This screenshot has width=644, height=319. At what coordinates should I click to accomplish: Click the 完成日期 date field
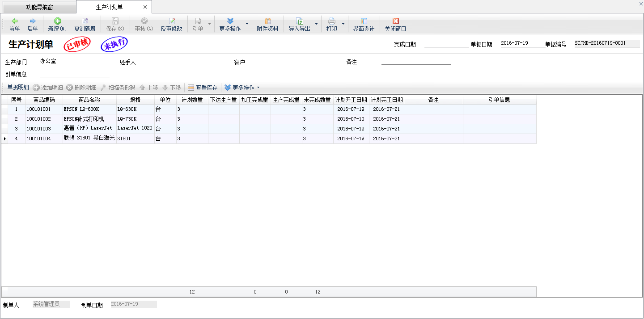click(x=446, y=44)
